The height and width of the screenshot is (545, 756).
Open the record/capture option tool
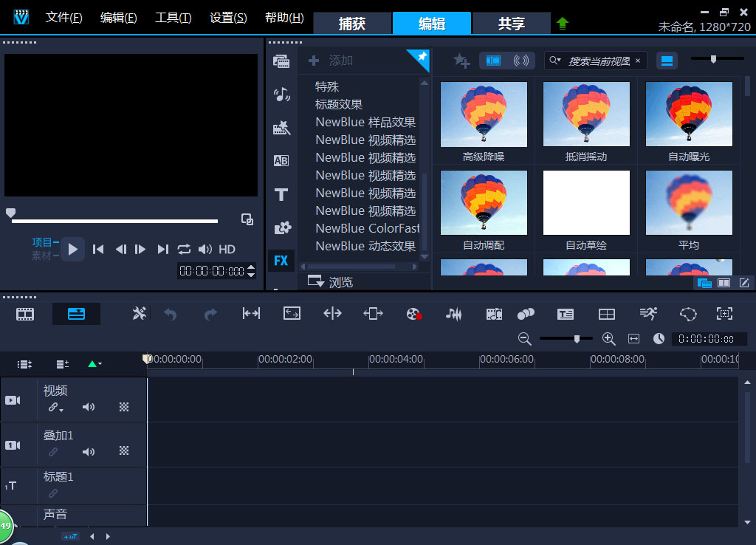(x=413, y=314)
